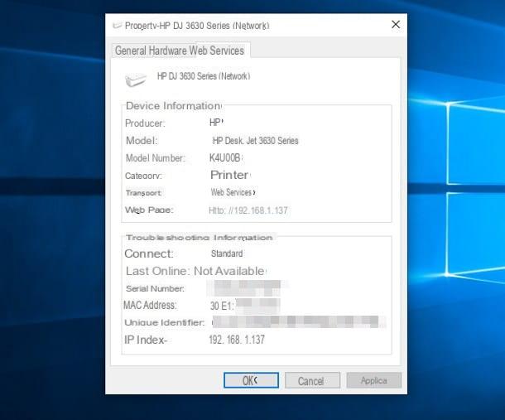505x420 pixels.
Task: Click the Transport value Web Services
Action: (x=232, y=192)
